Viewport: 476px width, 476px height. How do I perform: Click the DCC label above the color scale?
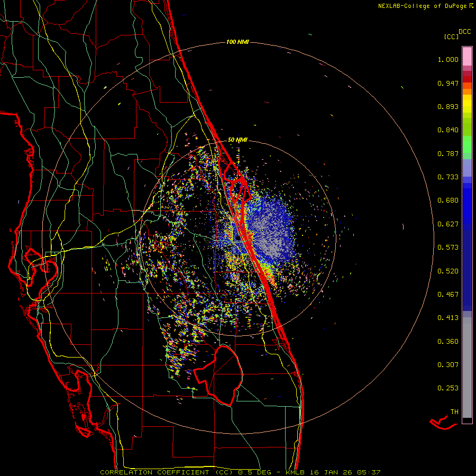click(x=464, y=32)
